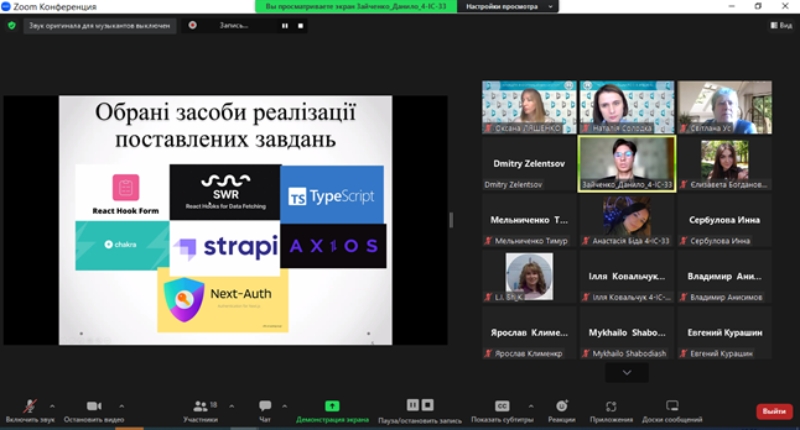Select Ілля Ковальчук participant tile

[627, 276]
